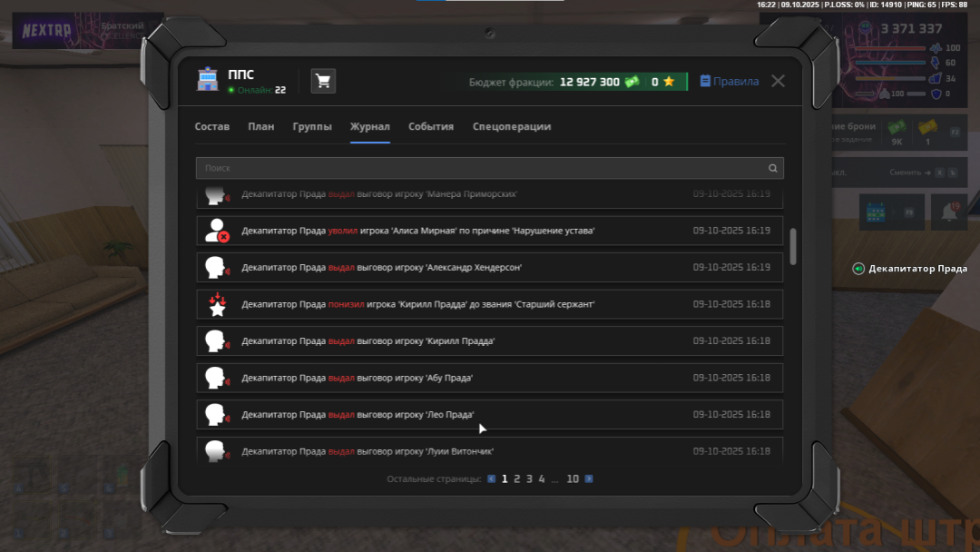Screen dimensions: 980x552
Task: Open the faction shop cart icon
Action: pyautogui.click(x=323, y=81)
